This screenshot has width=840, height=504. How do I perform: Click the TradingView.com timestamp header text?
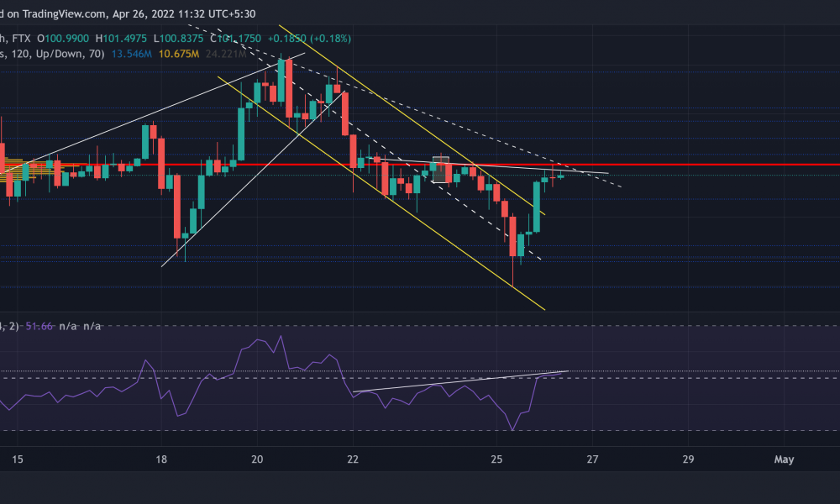coord(128,14)
